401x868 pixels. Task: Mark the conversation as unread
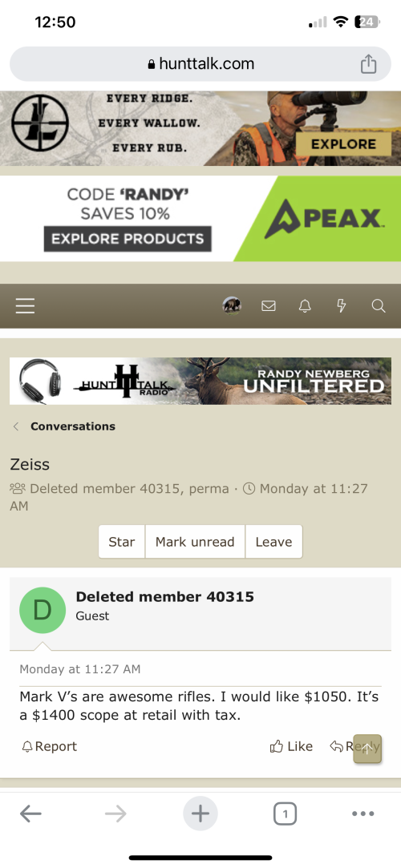click(195, 541)
